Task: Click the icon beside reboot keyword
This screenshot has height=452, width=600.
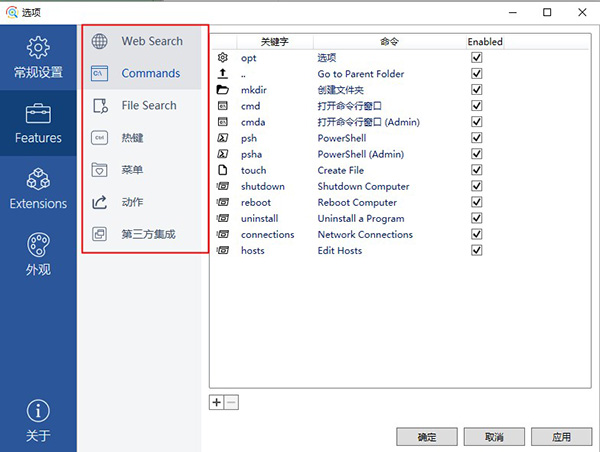Action: pyautogui.click(x=223, y=202)
